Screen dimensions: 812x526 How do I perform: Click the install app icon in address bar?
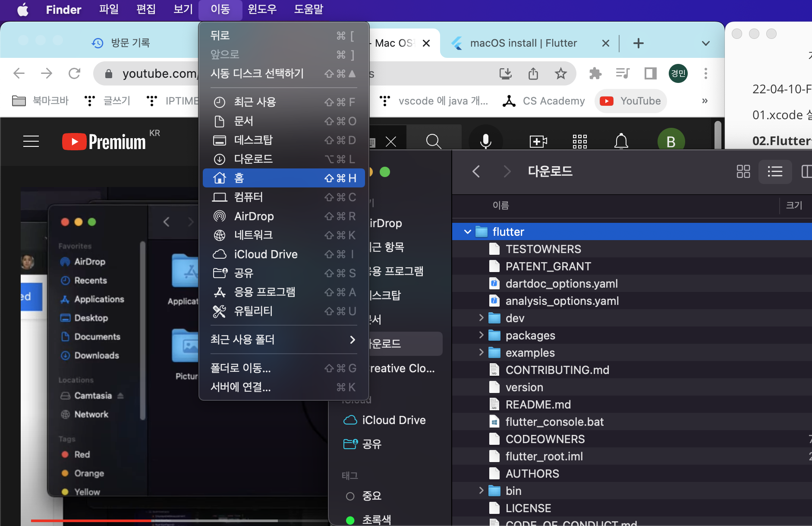505,73
